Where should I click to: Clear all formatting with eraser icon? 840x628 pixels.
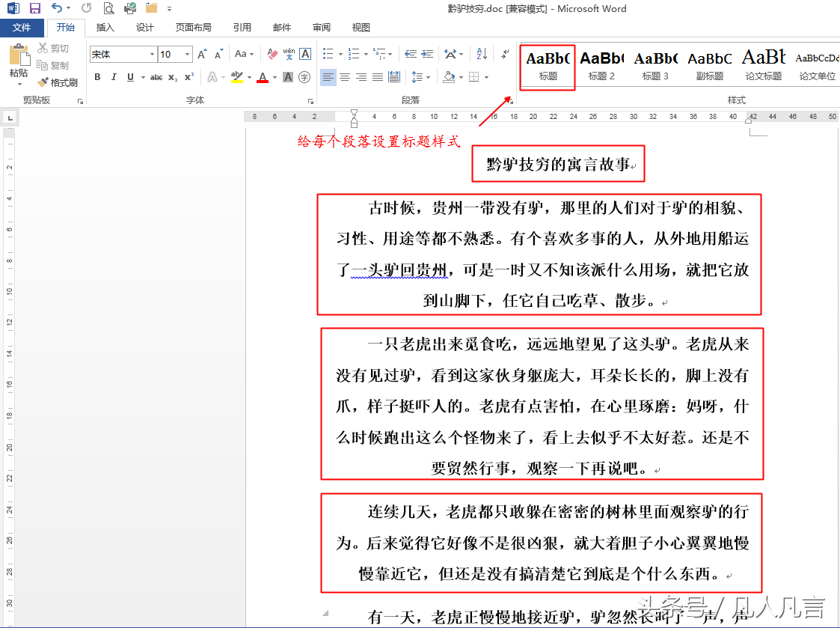(x=272, y=54)
